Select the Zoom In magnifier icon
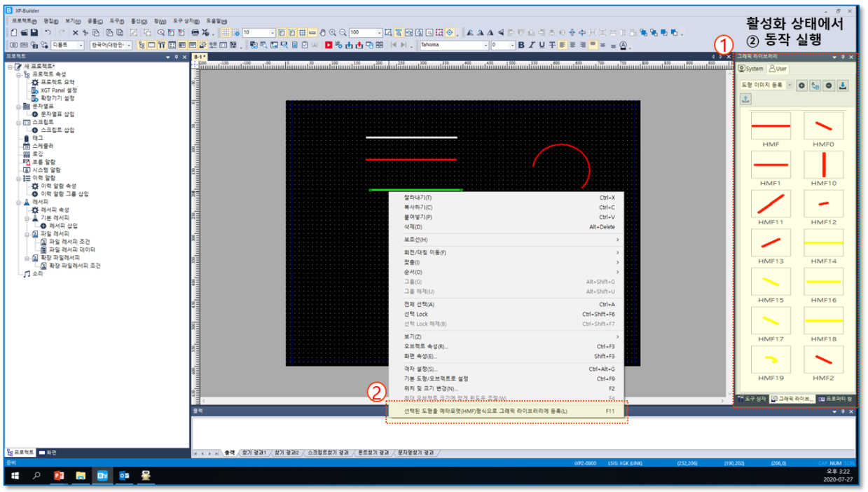Image resolution: width=868 pixels, height=492 pixels. point(332,32)
